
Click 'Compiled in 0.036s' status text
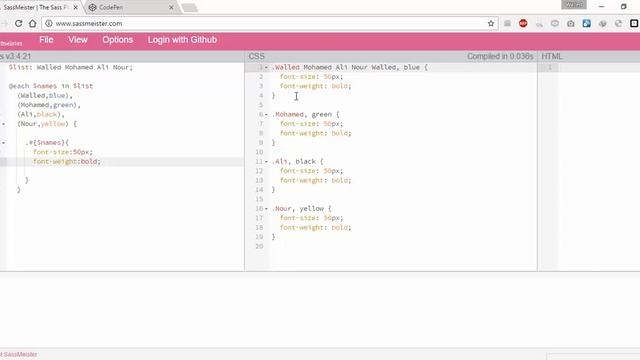click(x=500, y=56)
